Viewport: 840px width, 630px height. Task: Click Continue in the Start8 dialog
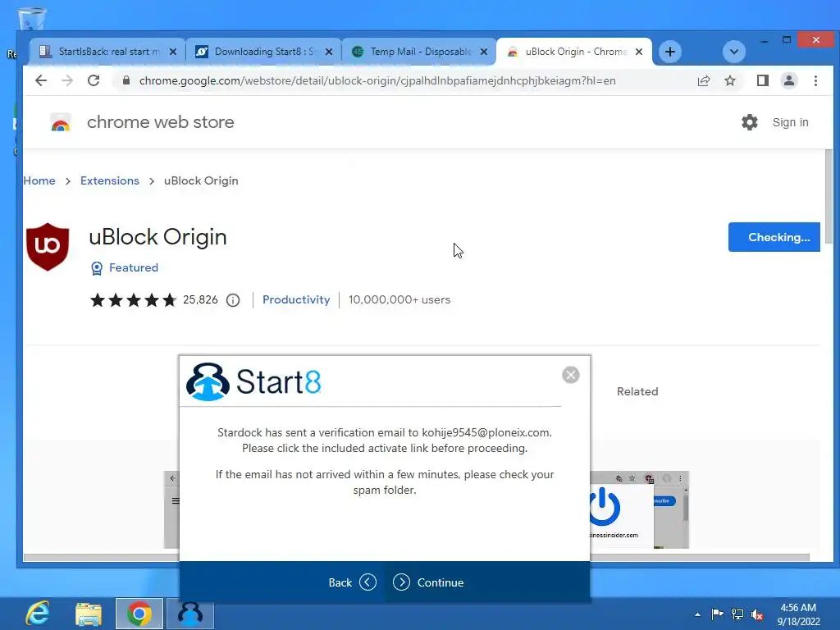[428, 582]
